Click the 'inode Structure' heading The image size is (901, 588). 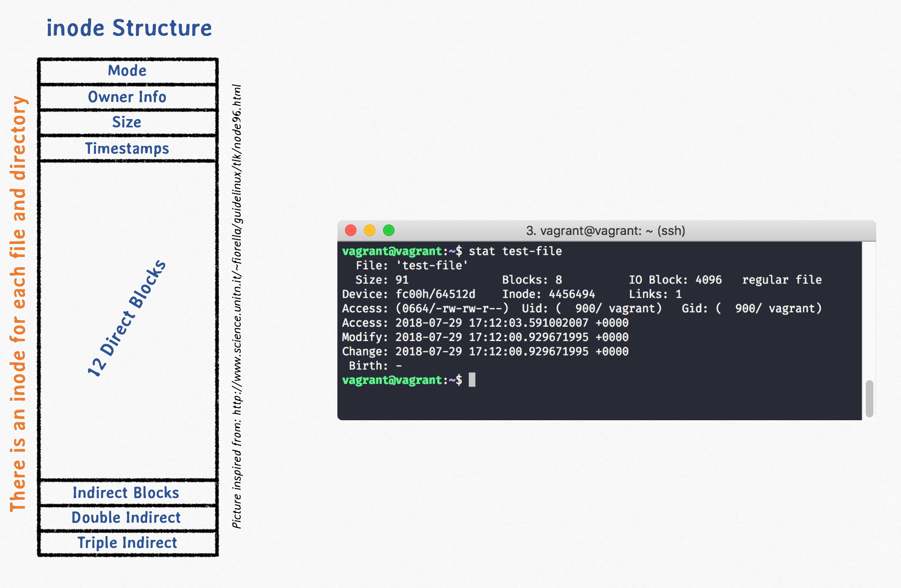click(129, 28)
